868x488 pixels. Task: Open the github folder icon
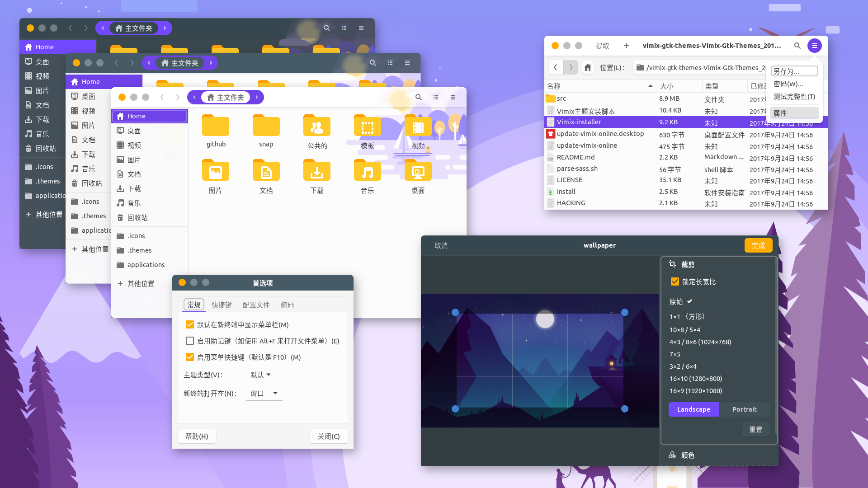tap(216, 125)
